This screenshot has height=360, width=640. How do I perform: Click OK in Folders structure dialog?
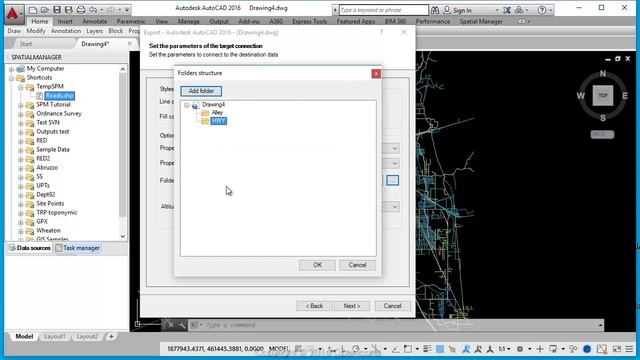click(317, 265)
